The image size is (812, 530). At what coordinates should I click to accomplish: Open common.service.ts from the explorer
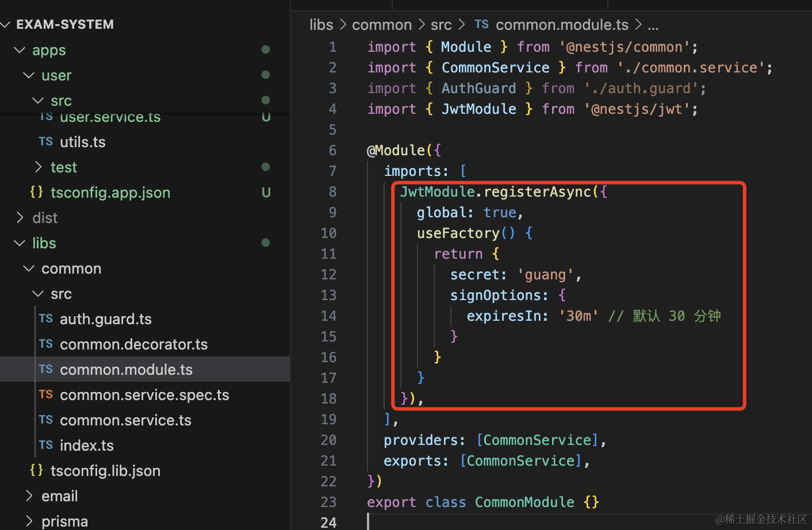125,420
